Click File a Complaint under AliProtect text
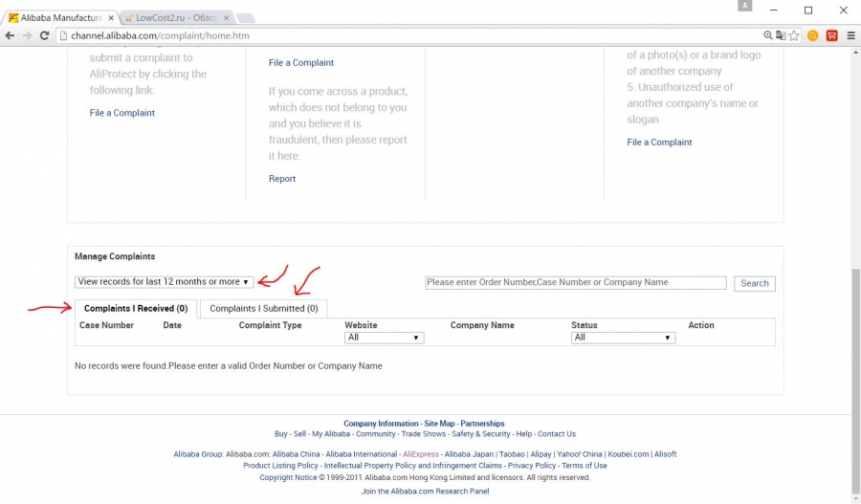This screenshot has height=504, width=861. coord(121,113)
